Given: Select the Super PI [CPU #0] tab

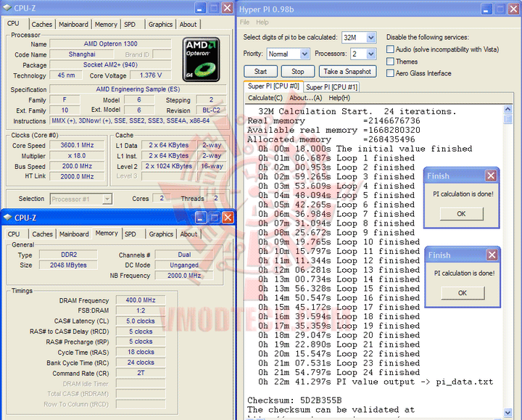Looking at the screenshot, I should [x=273, y=86].
